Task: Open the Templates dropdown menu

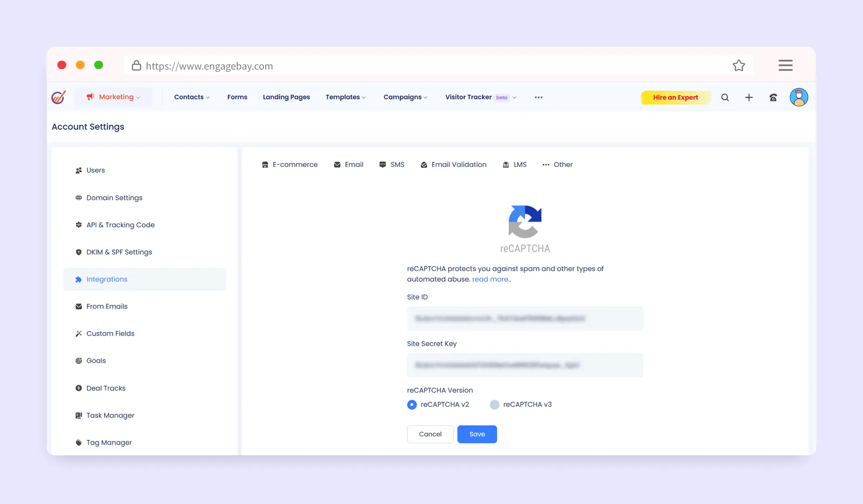Action: click(x=345, y=97)
